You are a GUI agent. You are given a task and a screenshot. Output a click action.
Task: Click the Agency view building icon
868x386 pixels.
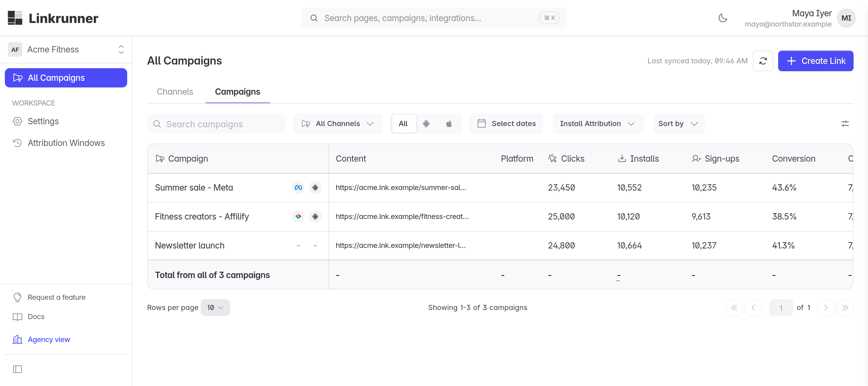point(17,340)
